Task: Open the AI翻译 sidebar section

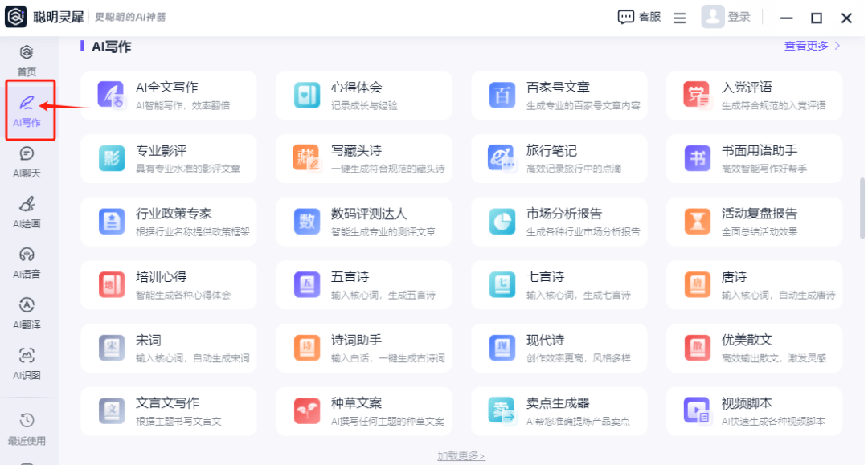Action: [27, 312]
